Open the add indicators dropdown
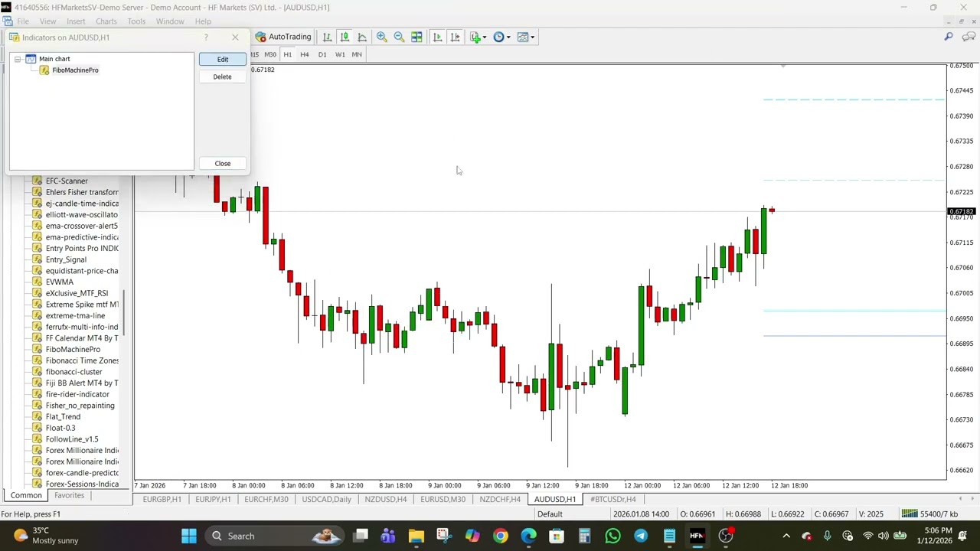This screenshot has height=551, width=980. click(479, 37)
